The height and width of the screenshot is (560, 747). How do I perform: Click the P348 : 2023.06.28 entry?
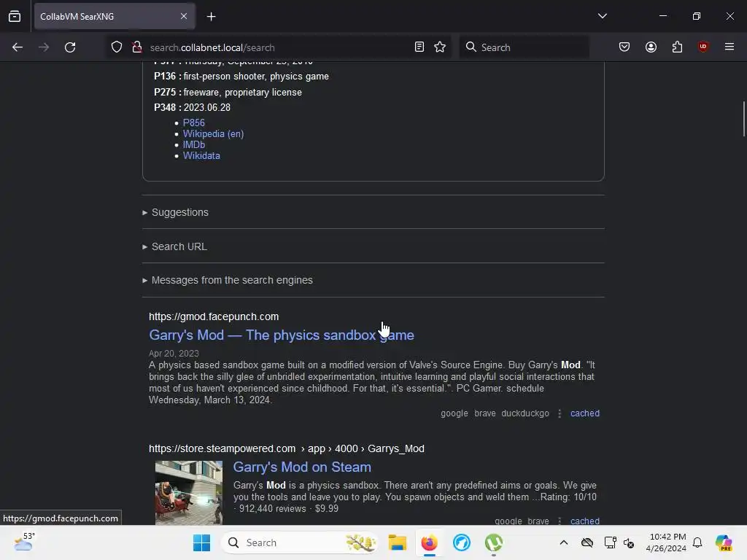pyautogui.click(x=192, y=108)
